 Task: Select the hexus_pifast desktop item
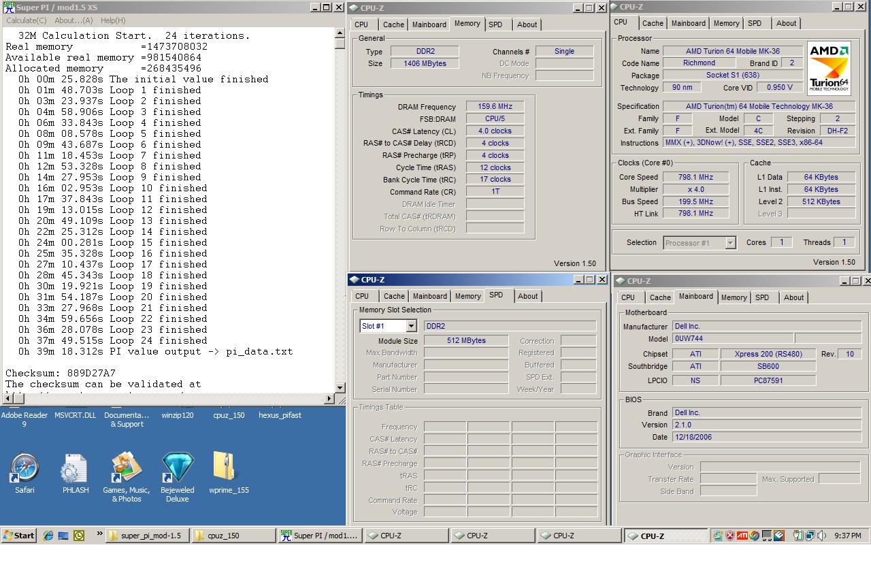280,415
